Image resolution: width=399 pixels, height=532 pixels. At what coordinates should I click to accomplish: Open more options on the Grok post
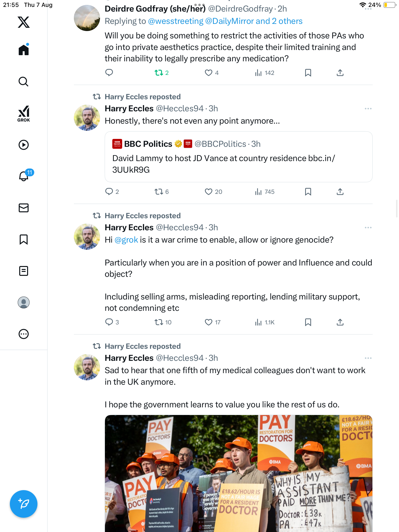click(x=368, y=228)
